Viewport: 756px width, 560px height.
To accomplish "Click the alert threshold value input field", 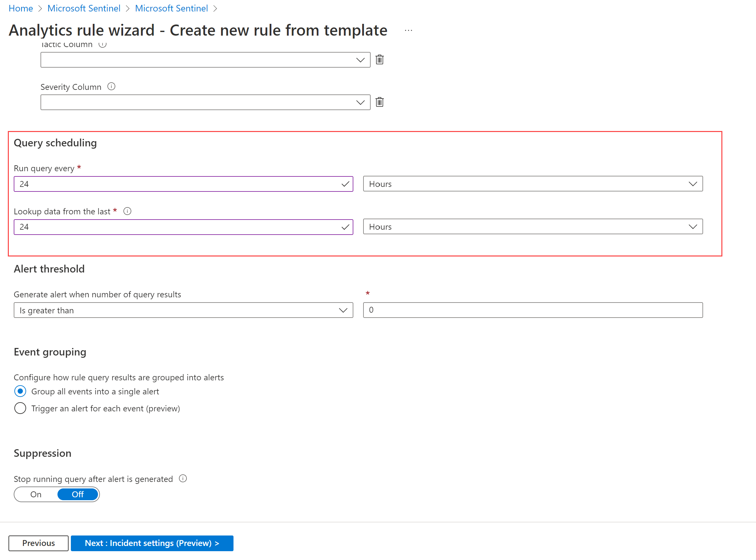I will (532, 310).
